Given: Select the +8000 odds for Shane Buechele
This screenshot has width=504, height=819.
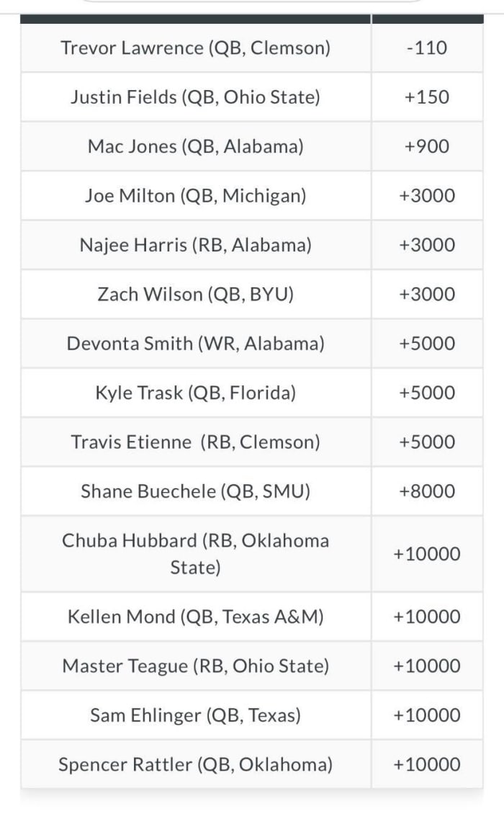Looking at the screenshot, I should [427, 491].
